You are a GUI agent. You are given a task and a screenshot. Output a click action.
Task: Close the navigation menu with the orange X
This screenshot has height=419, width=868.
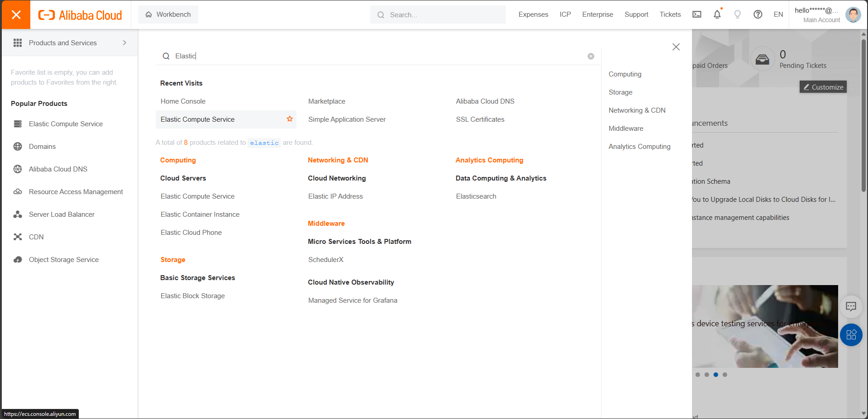coord(16,14)
